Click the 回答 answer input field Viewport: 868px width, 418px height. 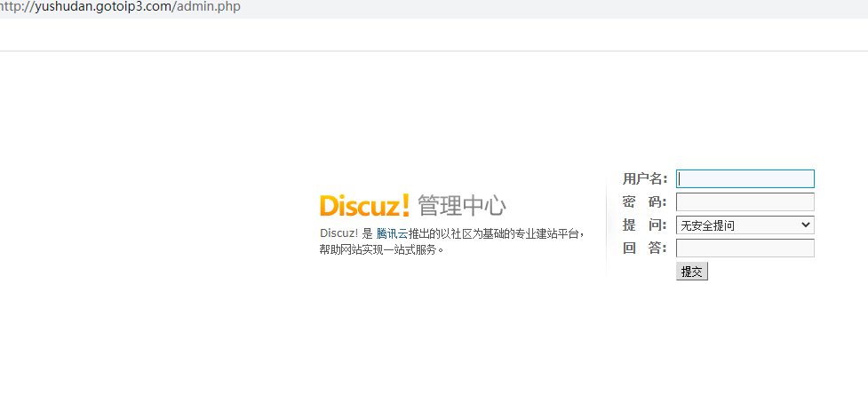point(745,248)
